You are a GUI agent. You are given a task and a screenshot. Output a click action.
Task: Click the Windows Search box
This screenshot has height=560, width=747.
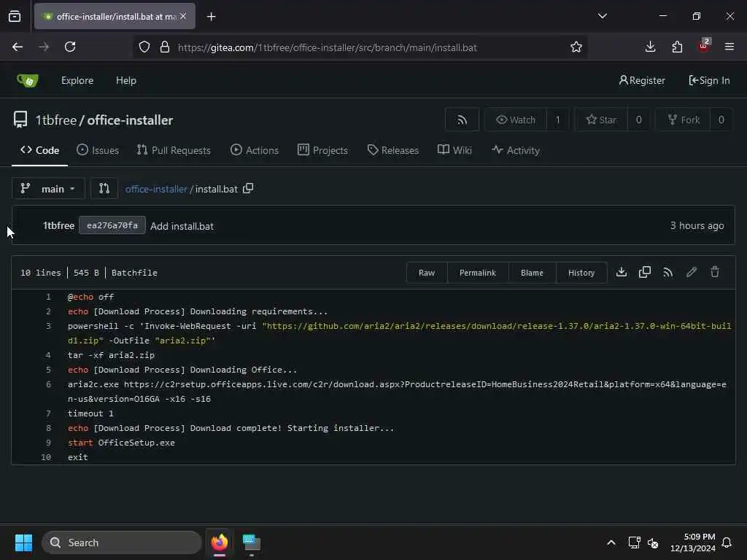pos(122,542)
